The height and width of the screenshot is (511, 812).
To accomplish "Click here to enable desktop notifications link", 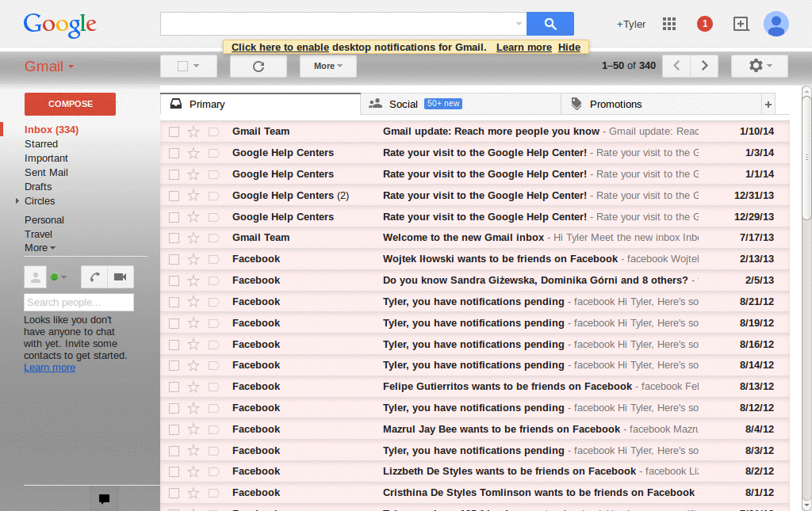I will [280, 47].
